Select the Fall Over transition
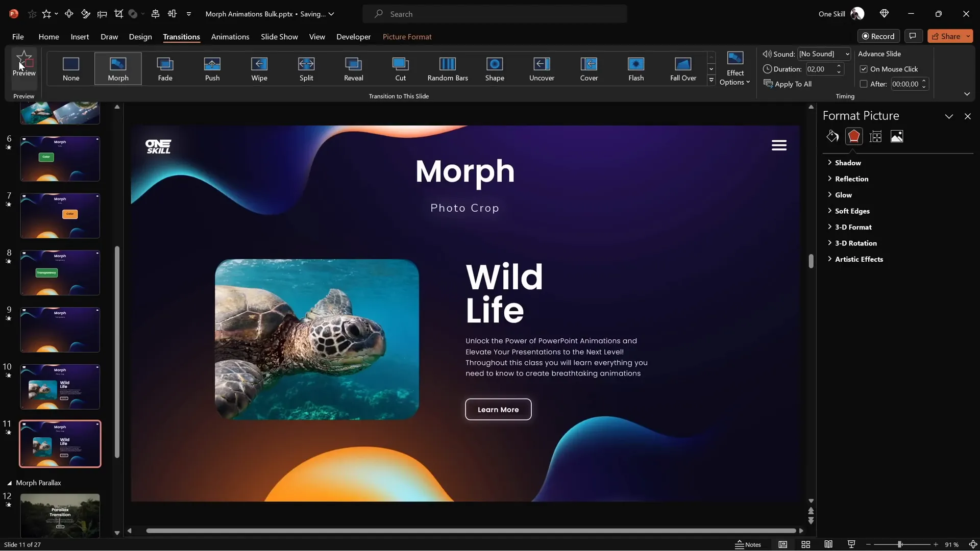The width and height of the screenshot is (980, 551). coord(683,69)
